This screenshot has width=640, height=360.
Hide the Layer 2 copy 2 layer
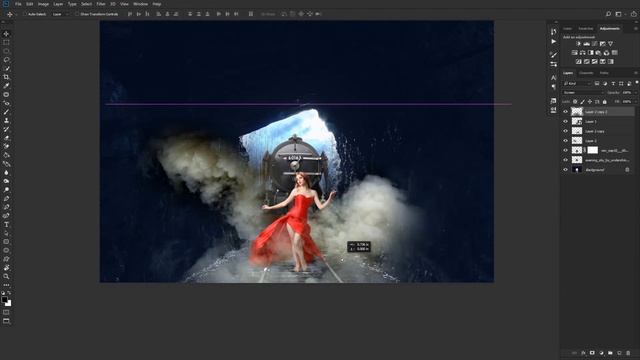point(565,111)
